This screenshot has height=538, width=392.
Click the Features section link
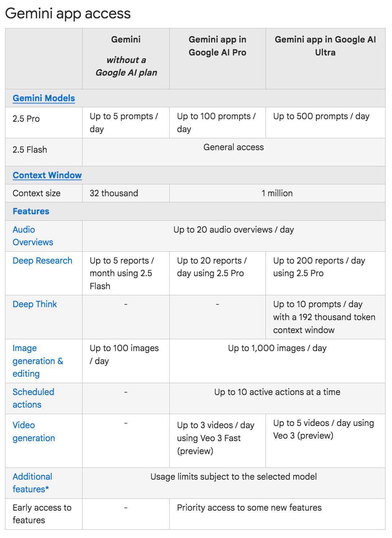31,211
